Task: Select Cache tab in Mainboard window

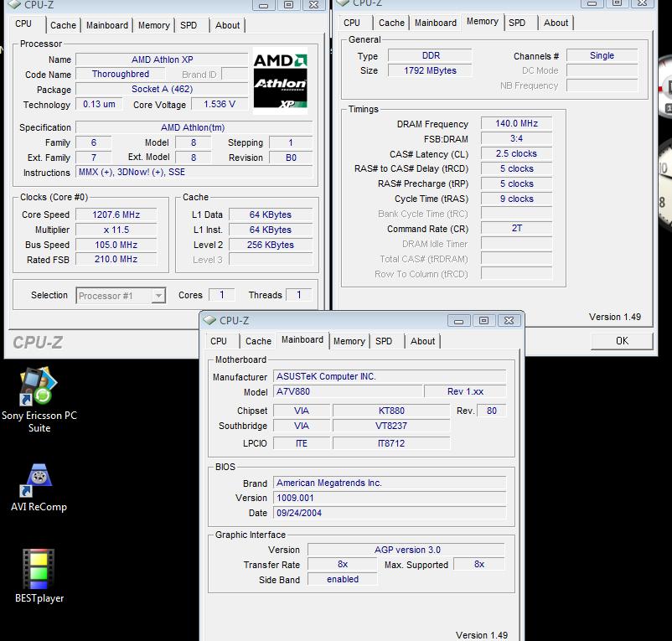Action: tap(258, 341)
